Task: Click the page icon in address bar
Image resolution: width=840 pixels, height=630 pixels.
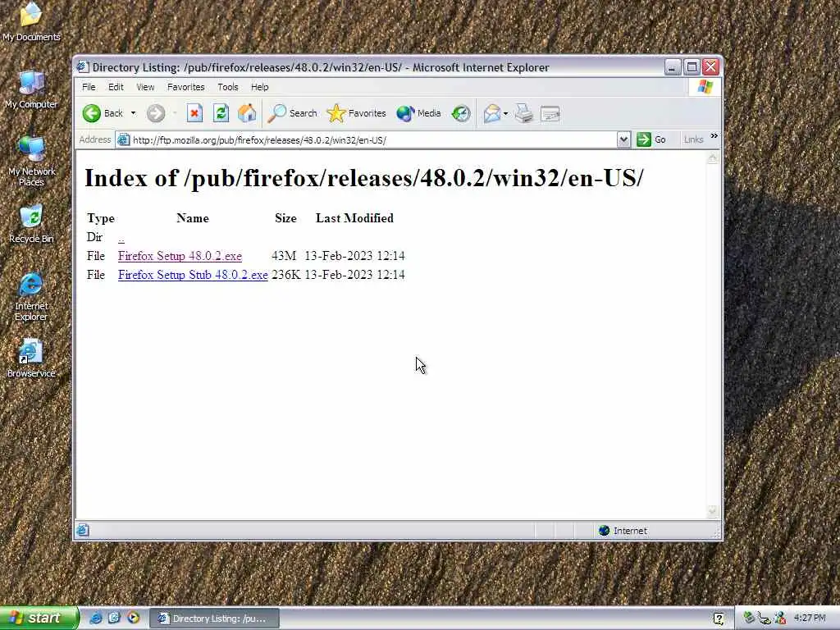Action: [x=123, y=139]
